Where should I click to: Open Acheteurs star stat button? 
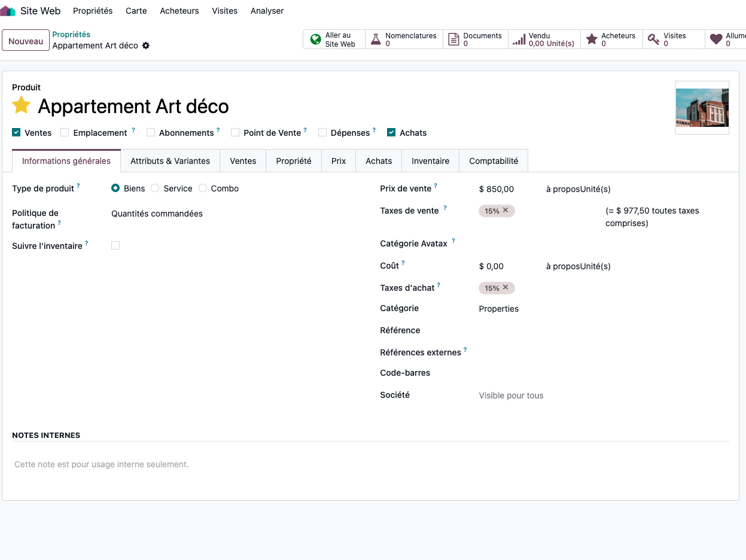pos(592,39)
